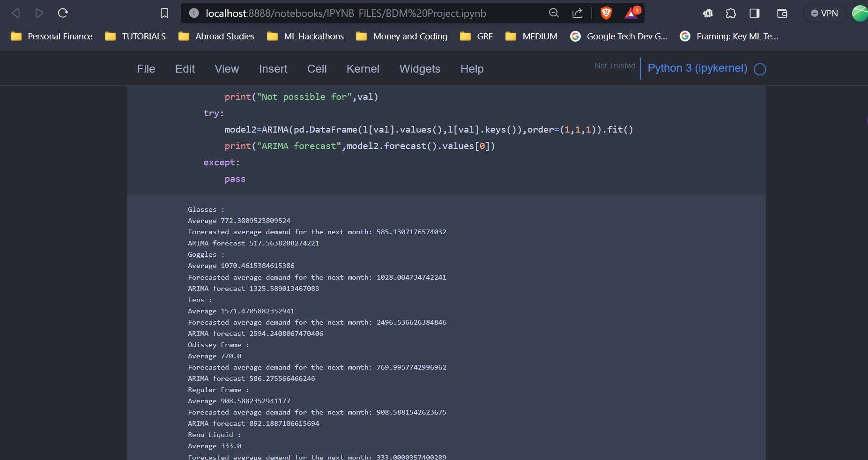Click the try: keyword in code cell
868x460 pixels.
pyautogui.click(x=214, y=113)
